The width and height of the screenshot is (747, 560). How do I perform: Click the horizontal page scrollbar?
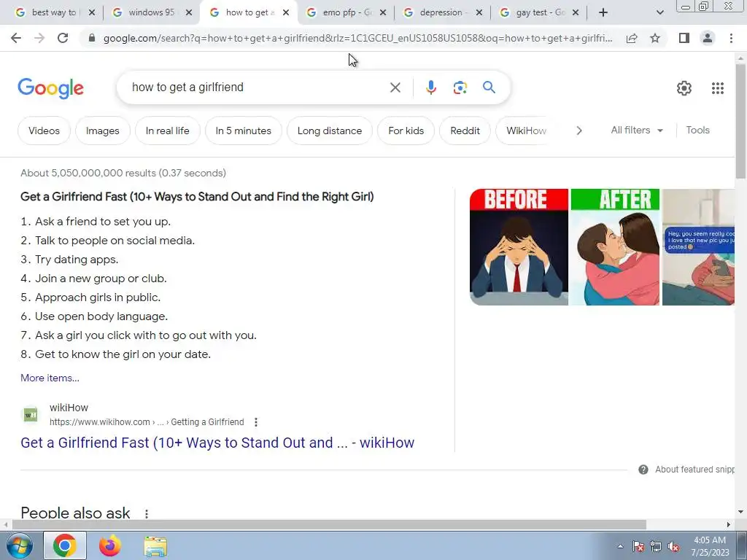[x=329, y=524]
